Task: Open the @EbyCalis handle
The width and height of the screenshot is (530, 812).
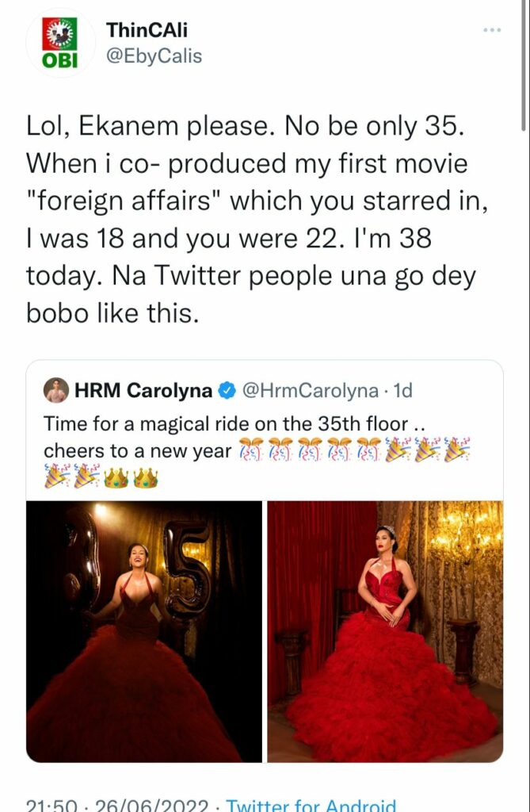Action: tap(154, 56)
